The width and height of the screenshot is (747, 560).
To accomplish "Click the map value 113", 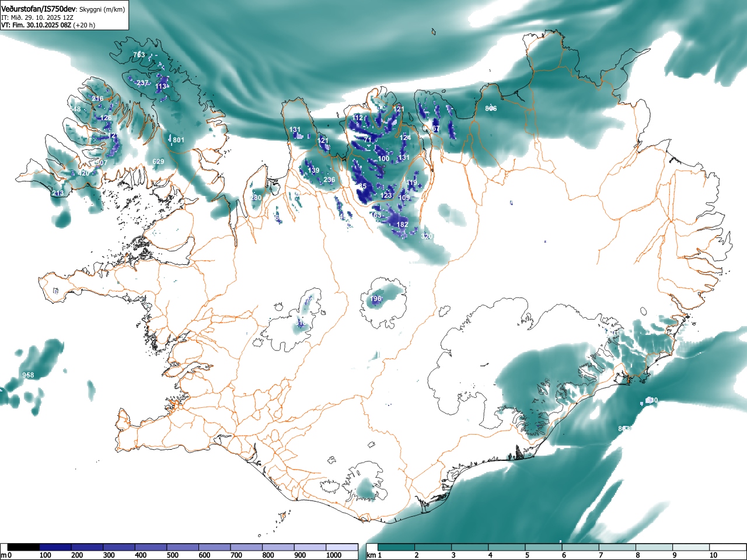I will coord(161,87).
